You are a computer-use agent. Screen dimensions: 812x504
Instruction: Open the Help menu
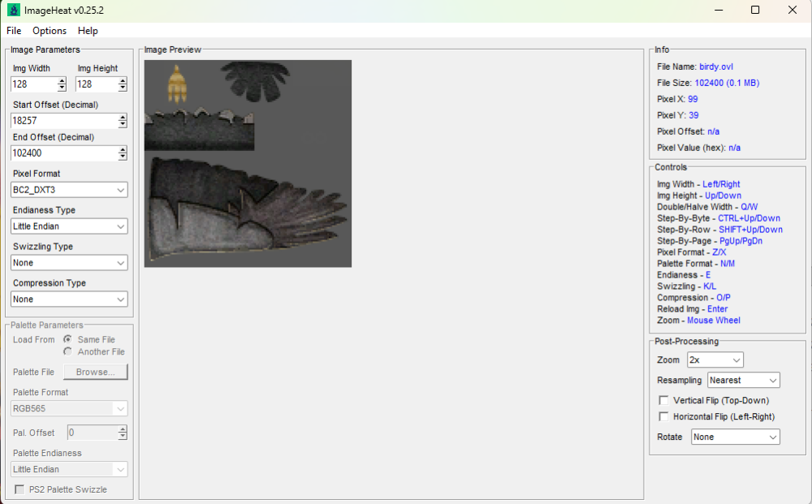[88, 31]
